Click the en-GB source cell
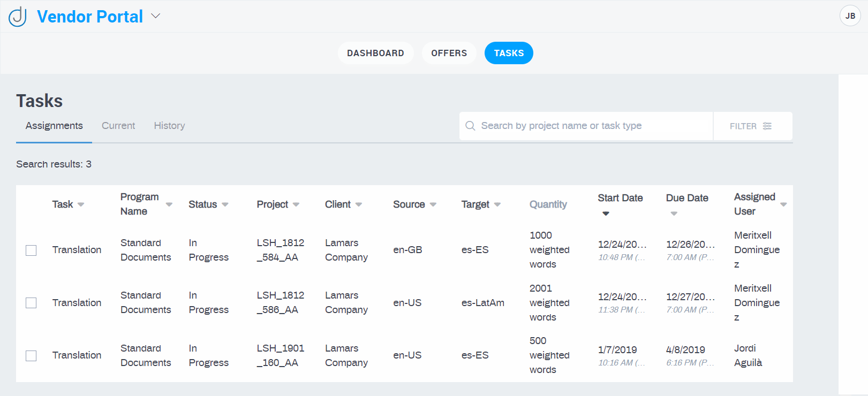Viewport: 868px width, 396px height. pos(407,250)
